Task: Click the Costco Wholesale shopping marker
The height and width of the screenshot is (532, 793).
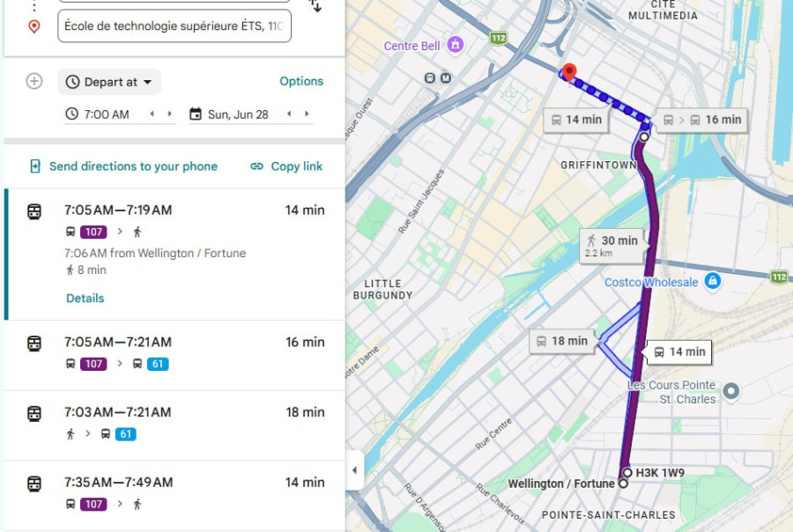Action: coord(713,281)
